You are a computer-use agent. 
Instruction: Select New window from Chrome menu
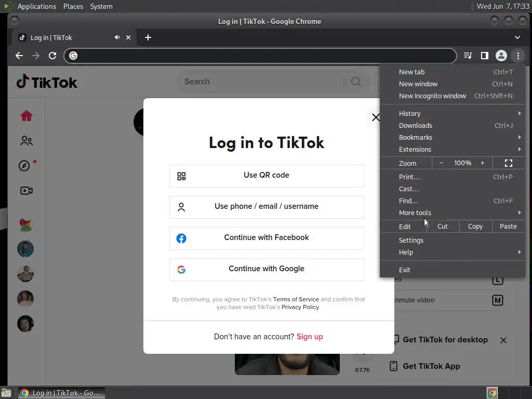point(453,84)
